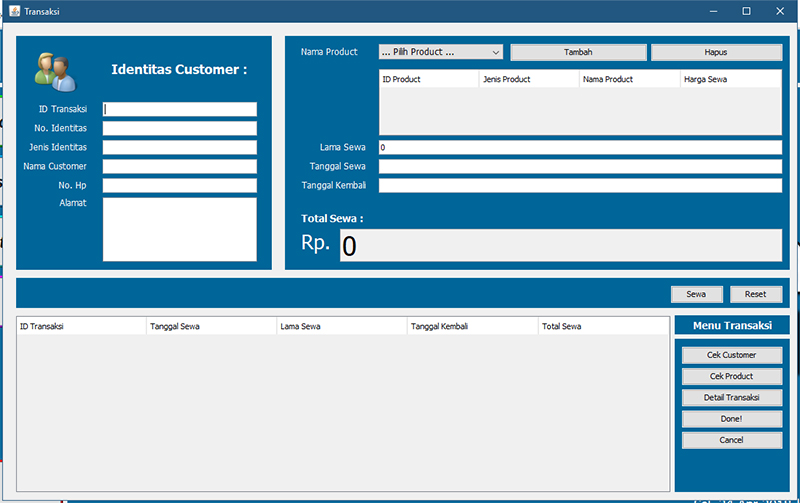Image resolution: width=800 pixels, height=503 pixels.
Task: Focus the Tanggal Kembali input field
Action: (580, 185)
